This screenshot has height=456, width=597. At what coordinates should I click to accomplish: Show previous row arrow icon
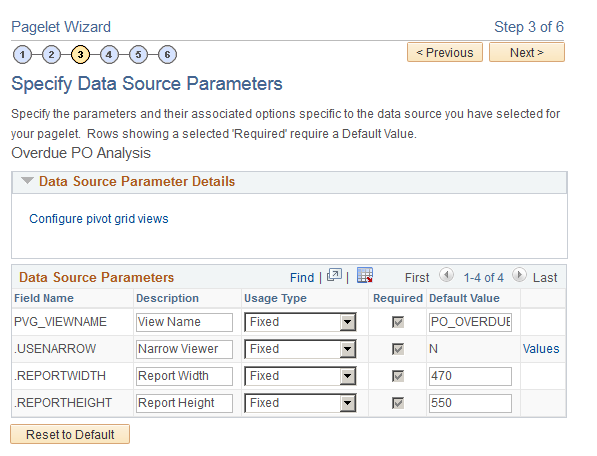pos(446,275)
